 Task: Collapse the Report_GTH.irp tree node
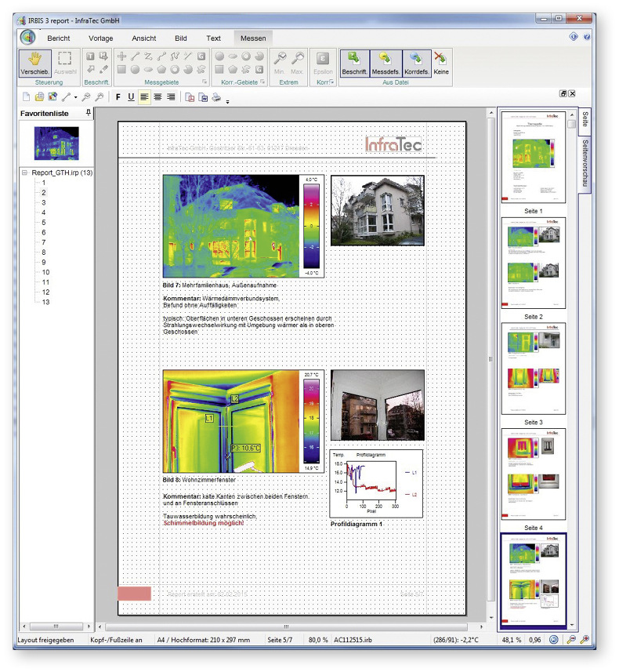(x=24, y=173)
